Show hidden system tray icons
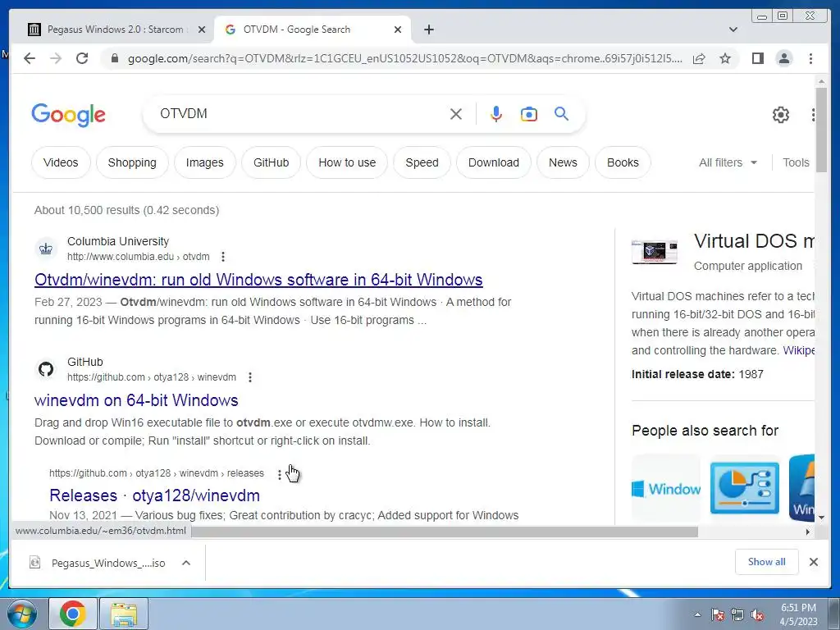Viewport: 840px width, 630px height. pos(697,614)
